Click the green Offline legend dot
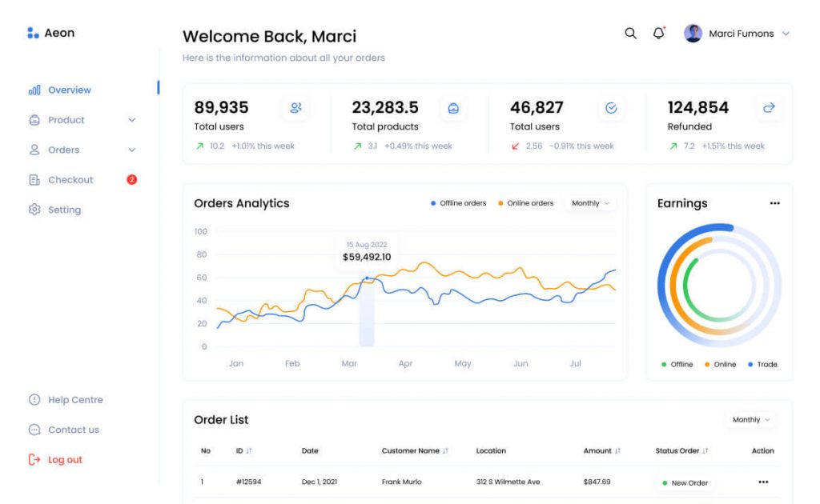This screenshot has height=504, width=820. coord(662,364)
